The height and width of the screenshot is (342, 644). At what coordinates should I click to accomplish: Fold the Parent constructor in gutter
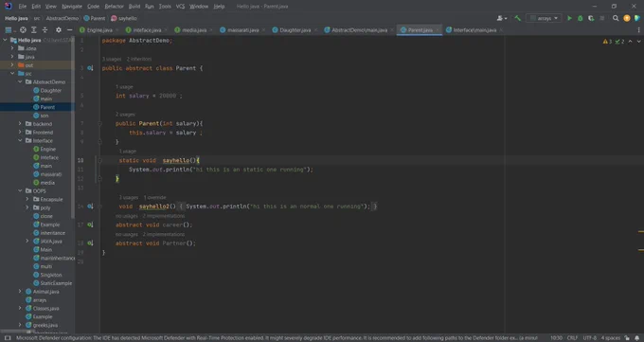click(99, 123)
